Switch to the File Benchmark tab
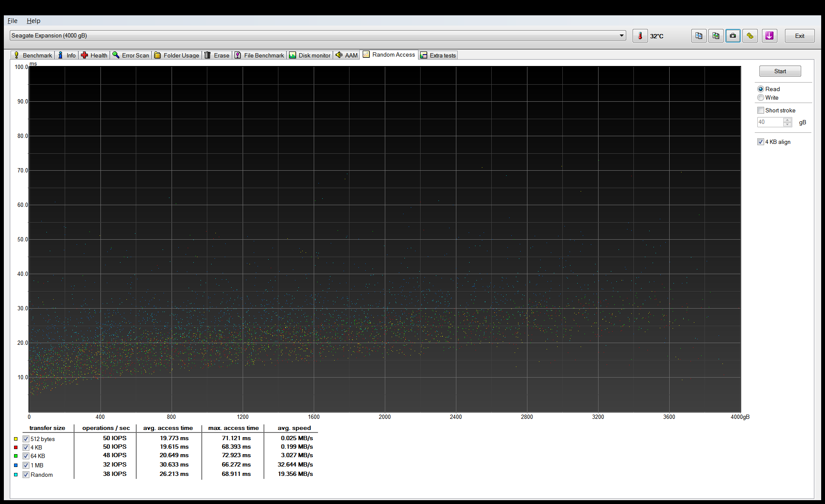Screen dimensions: 825x504 coord(259,55)
